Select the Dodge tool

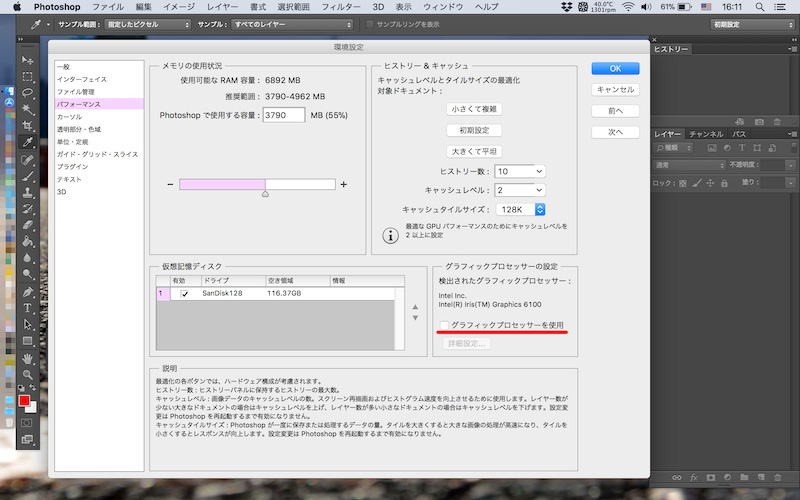pos(28,274)
